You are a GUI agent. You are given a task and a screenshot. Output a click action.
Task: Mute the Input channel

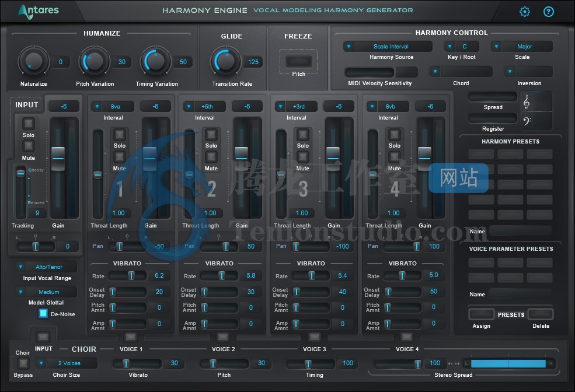coord(28,146)
